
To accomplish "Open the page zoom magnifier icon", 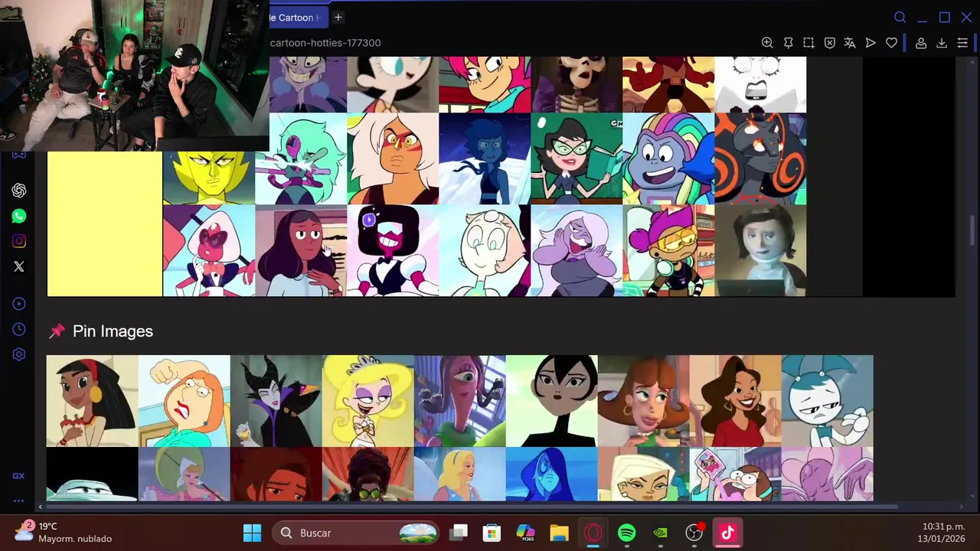I will [767, 43].
